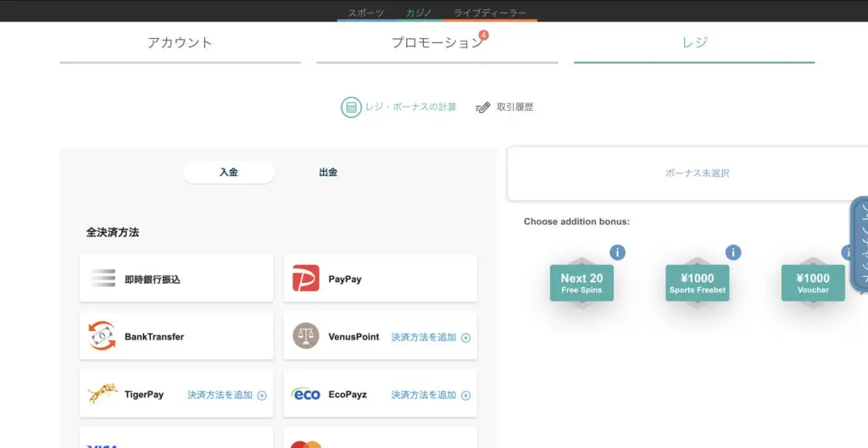Click plus circle icon beside EcoPayz

(x=466, y=395)
